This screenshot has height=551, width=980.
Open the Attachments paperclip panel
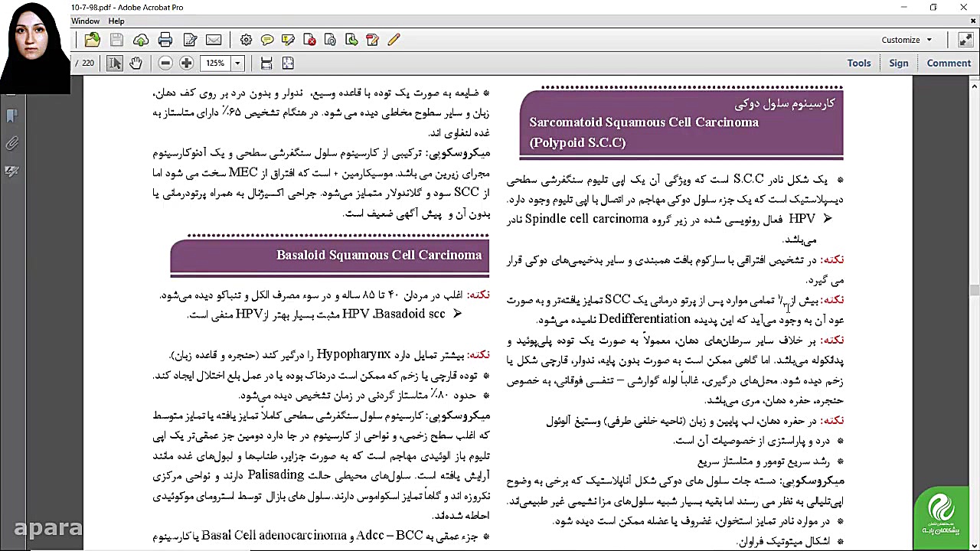[x=11, y=143]
